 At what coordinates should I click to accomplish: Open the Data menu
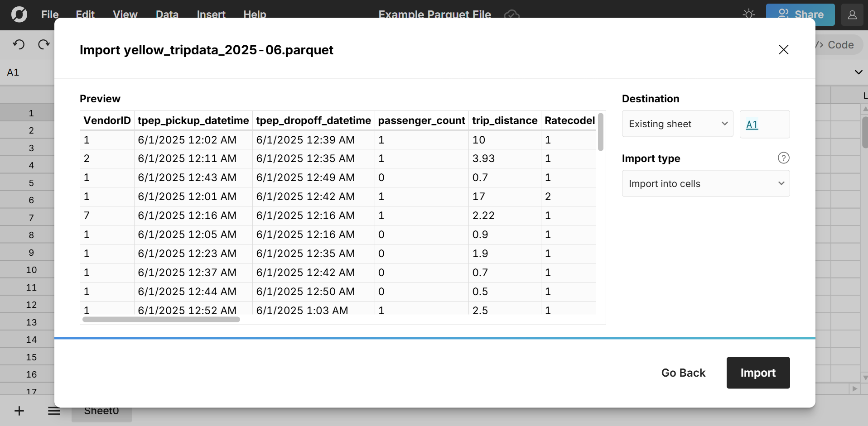click(167, 14)
